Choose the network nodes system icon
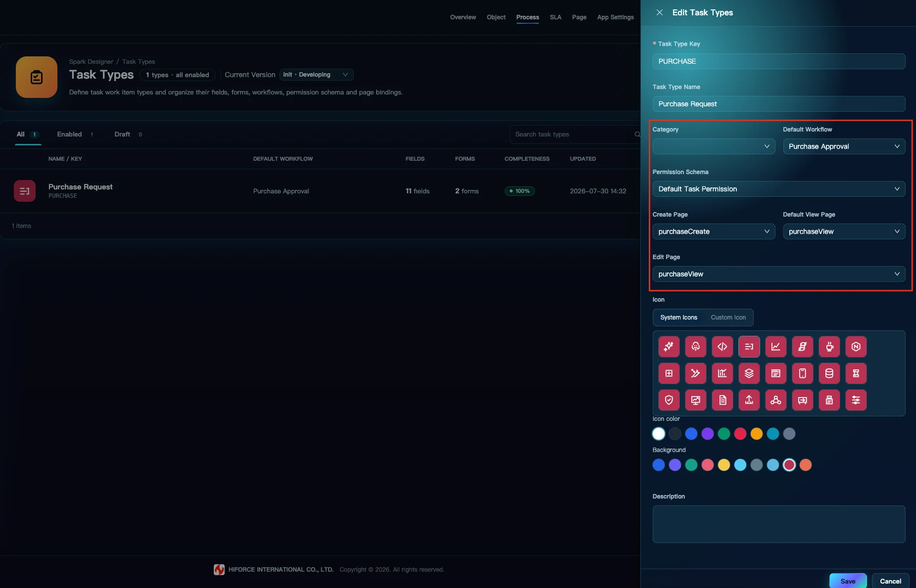916x588 pixels. (x=775, y=400)
